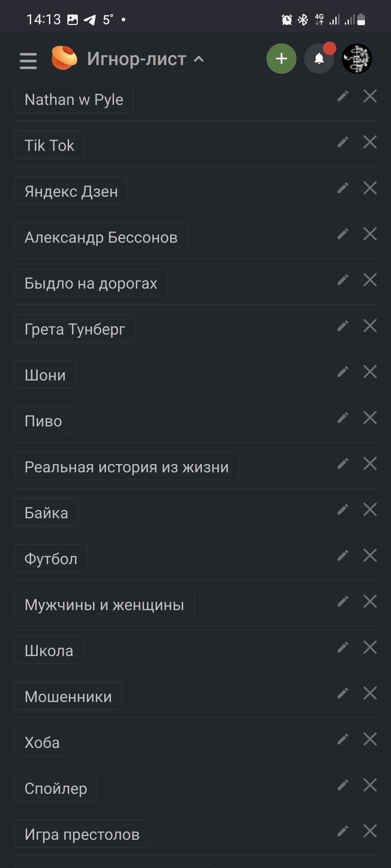The height and width of the screenshot is (868, 391).
Task: Delete the Спойлер ignore entry
Action: click(x=370, y=785)
